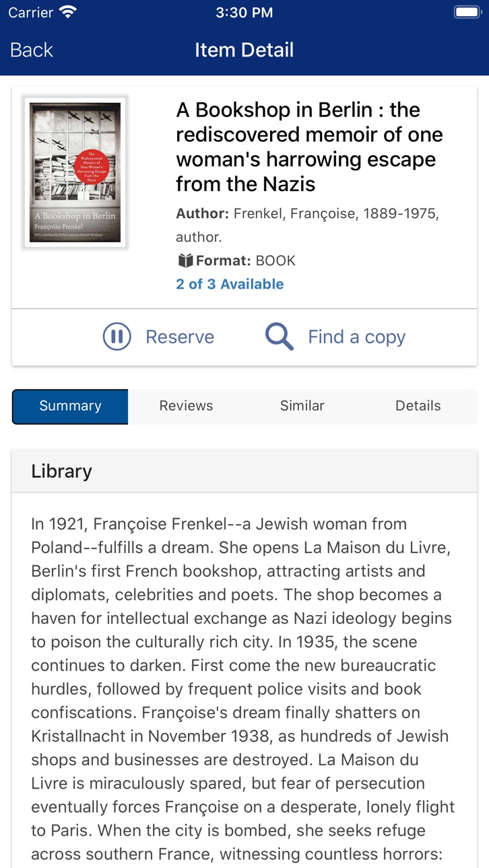Show the Details tab
Screen dimensions: 489x868
(x=418, y=406)
